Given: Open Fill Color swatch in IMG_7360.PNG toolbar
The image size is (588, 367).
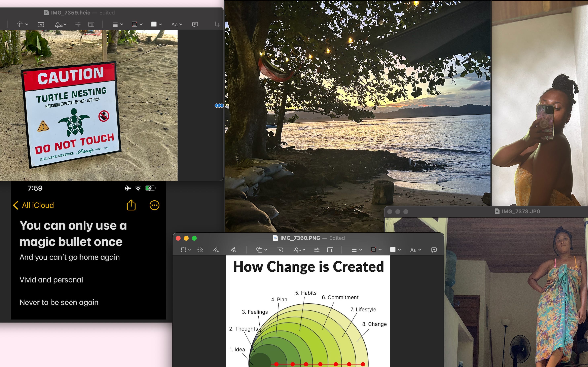Looking at the screenshot, I should pyautogui.click(x=395, y=249).
